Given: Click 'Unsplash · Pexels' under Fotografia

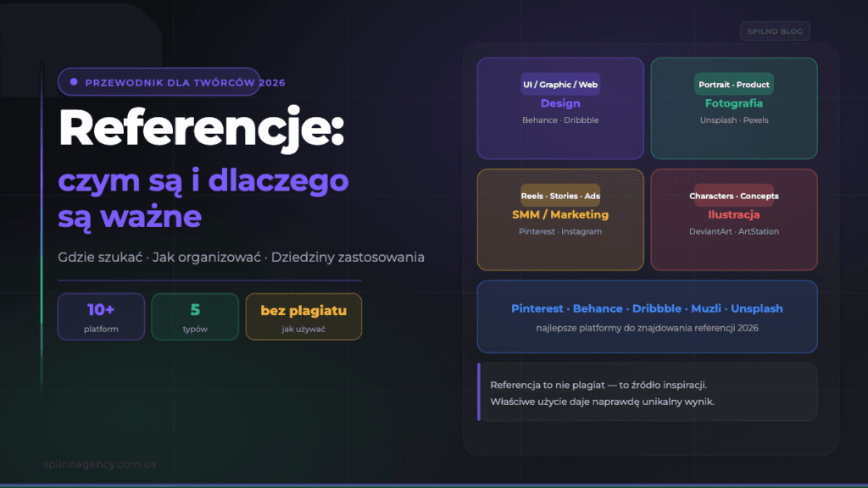Looking at the screenshot, I should click(734, 120).
